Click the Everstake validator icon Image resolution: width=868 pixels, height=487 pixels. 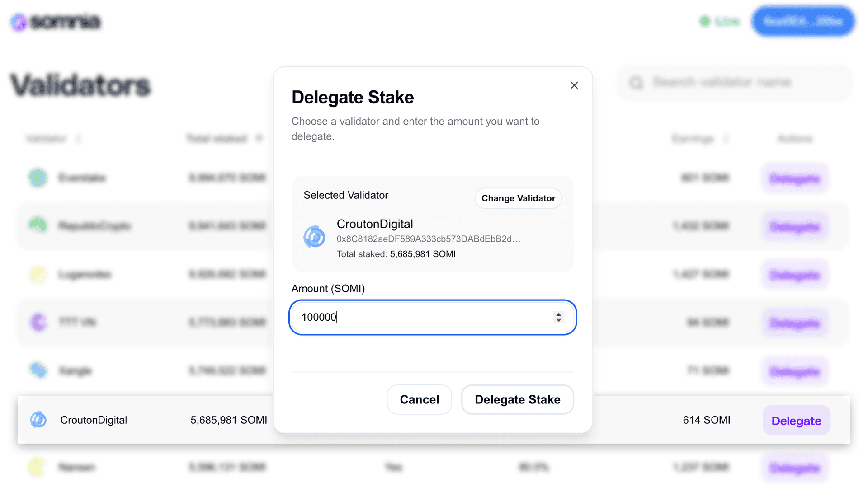38,178
